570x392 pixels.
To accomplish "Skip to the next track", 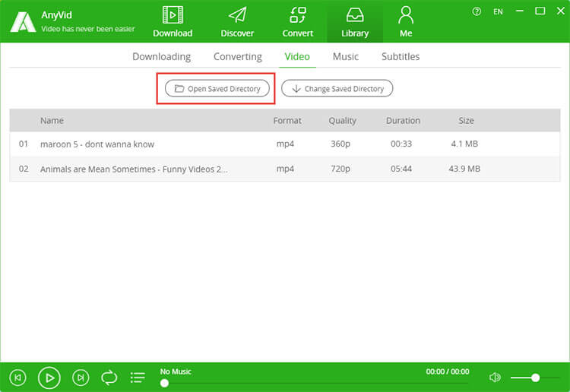I will pyautogui.click(x=81, y=378).
